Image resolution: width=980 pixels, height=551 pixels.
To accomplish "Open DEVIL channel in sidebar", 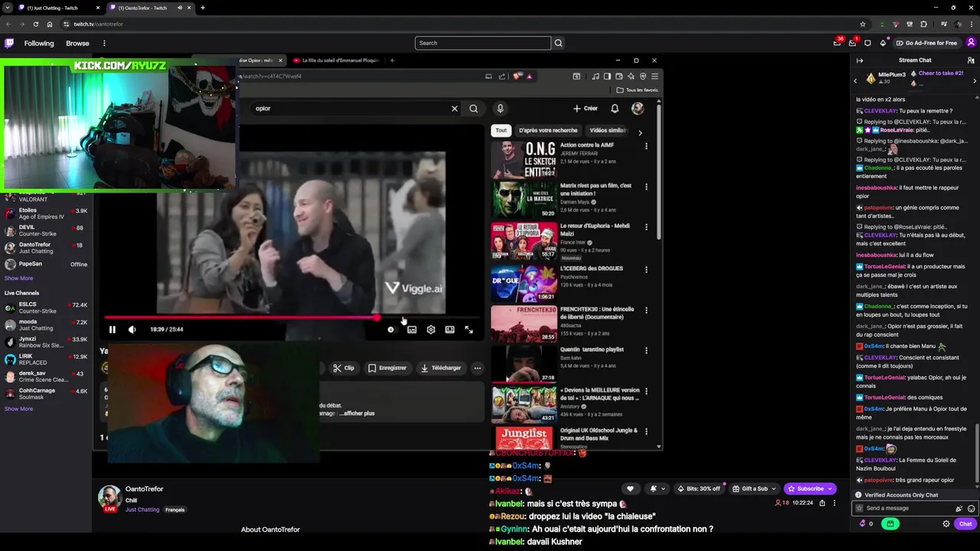I will pos(46,230).
